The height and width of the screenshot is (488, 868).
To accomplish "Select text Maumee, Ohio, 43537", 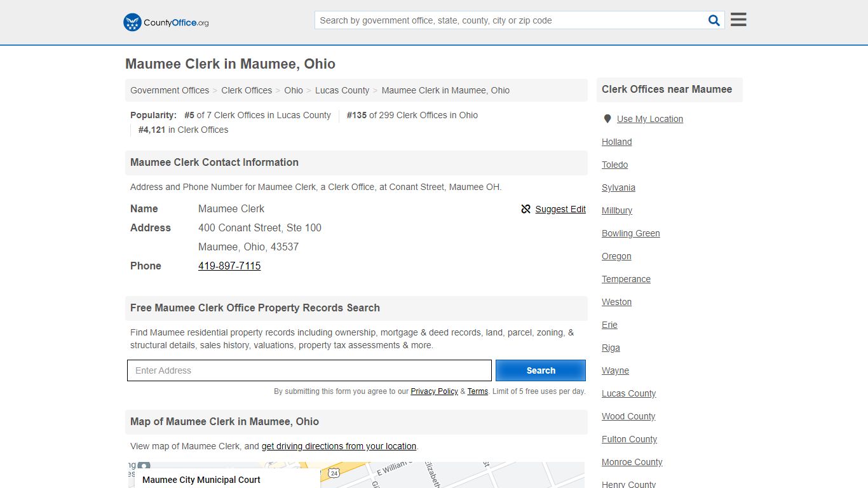I will point(248,247).
